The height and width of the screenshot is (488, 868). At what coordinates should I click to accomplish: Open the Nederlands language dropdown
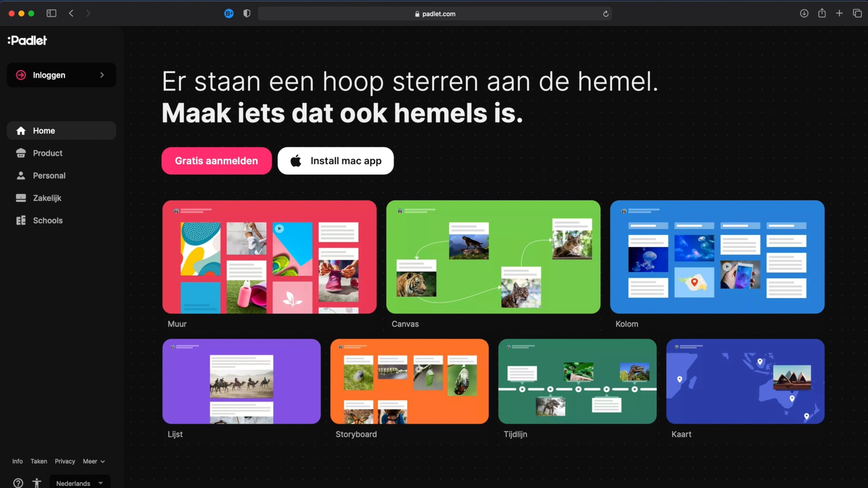(80, 483)
